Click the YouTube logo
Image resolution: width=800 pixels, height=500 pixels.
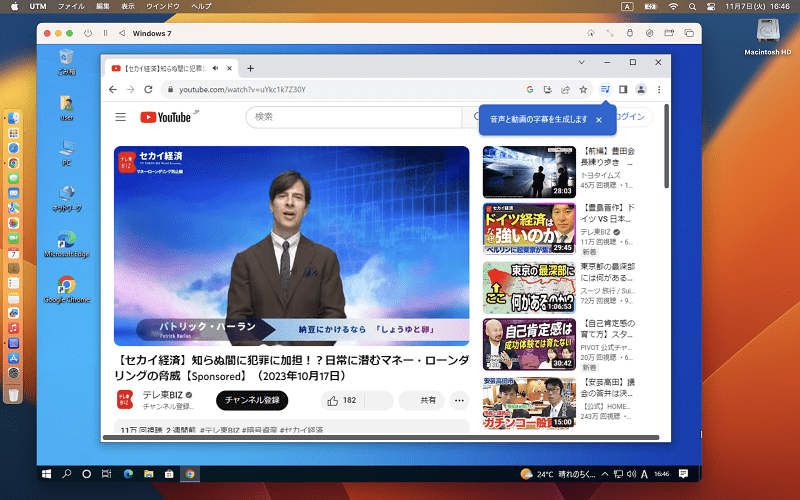tap(166, 117)
